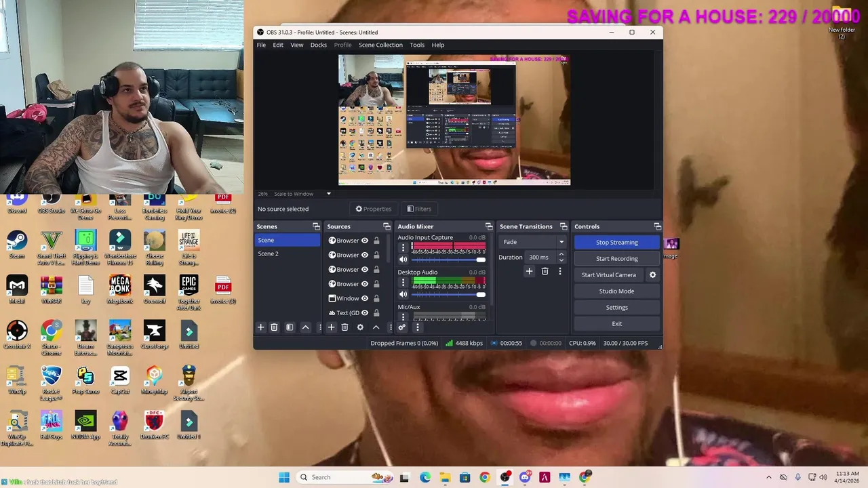This screenshot has width=868, height=488.
Task: Open CapCut desktop shortcut
Action: [x=120, y=380]
